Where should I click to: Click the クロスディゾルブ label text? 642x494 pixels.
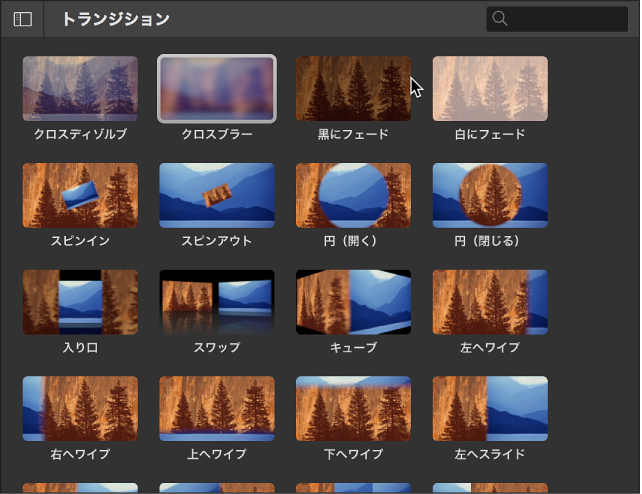pyautogui.click(x=80, y=134)
